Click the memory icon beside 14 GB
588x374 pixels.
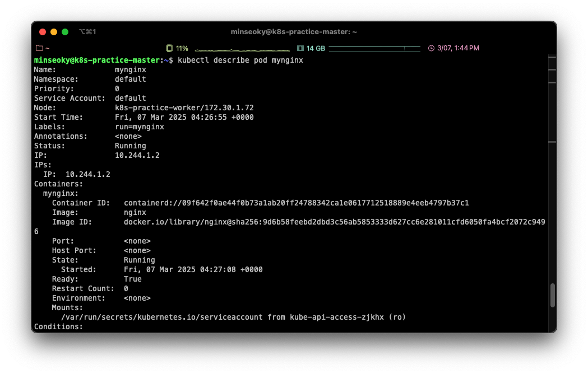[300, 48]
